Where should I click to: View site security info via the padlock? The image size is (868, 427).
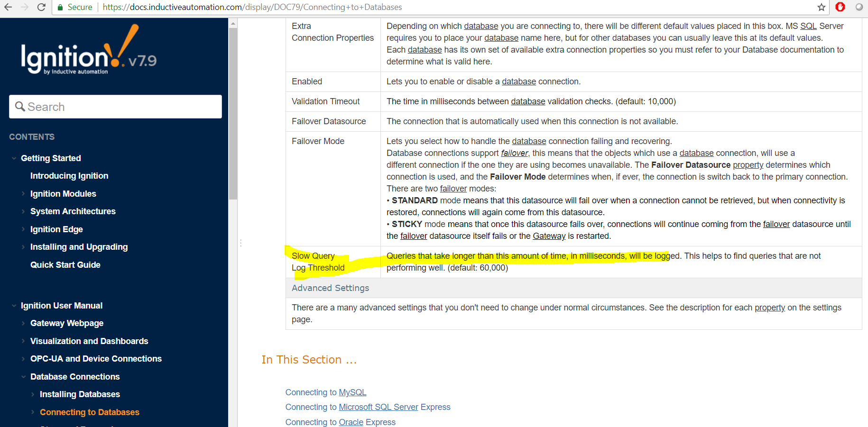(60, 7)
